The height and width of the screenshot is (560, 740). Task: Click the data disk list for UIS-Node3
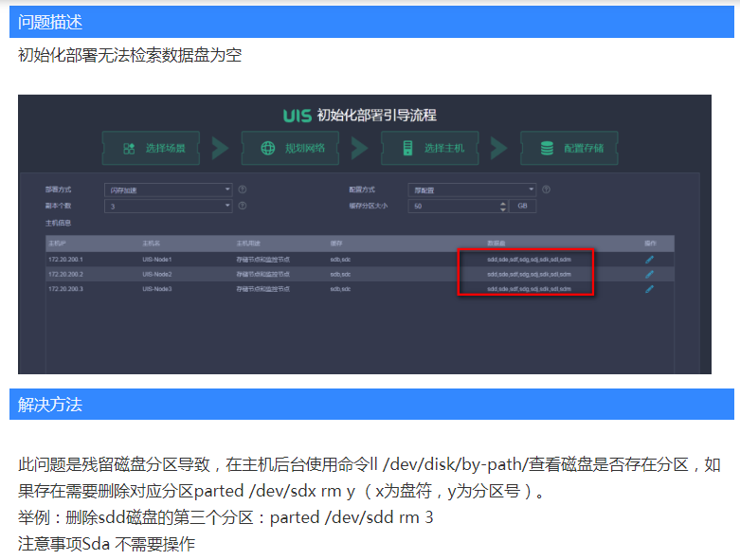click(529, 289)
